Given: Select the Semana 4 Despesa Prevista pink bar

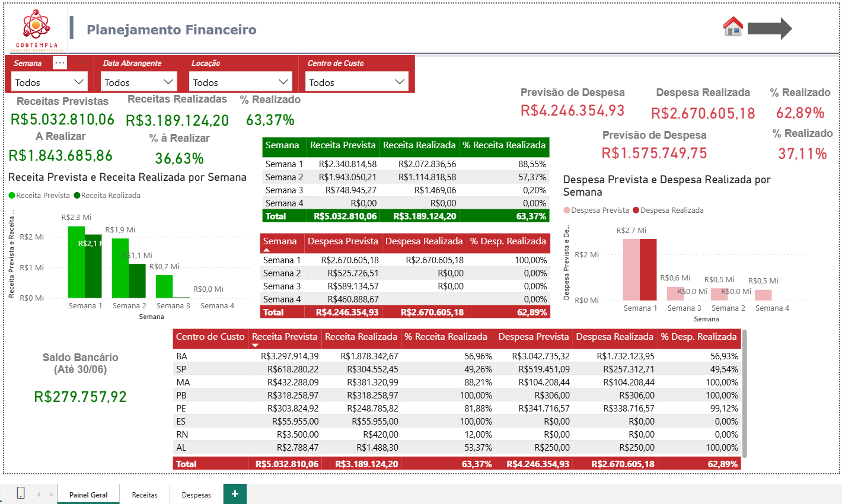Looking at the screenshot, I should pyautogui.click(x=763, y=295).
